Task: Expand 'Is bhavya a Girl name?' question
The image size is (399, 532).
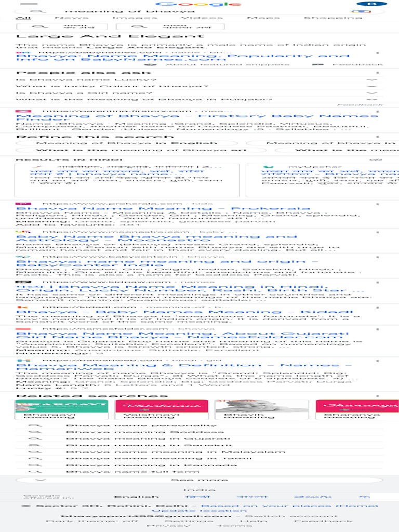Action: (199, 93)
